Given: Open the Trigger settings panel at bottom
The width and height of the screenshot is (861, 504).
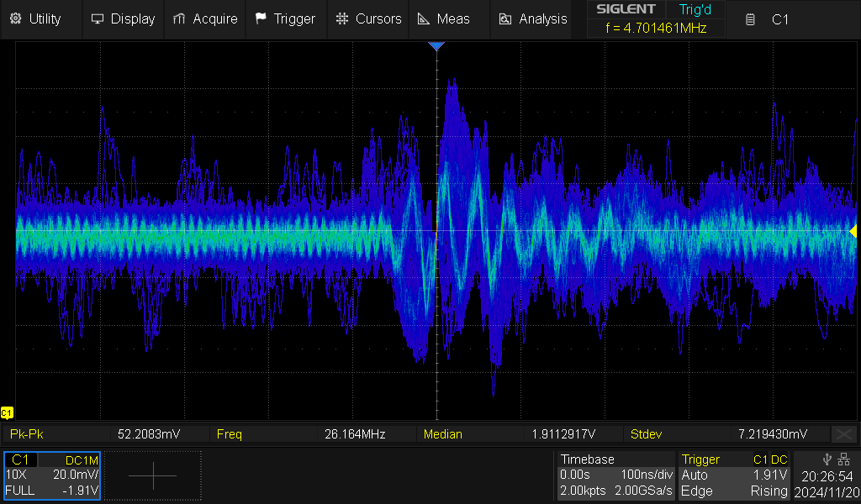Looking at the screenshot, I should coord(735,475).
